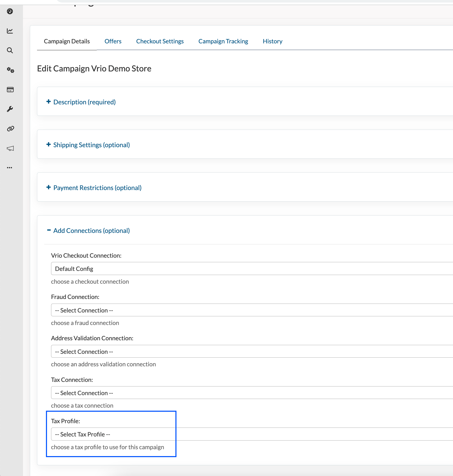Viewport: 453px width, 476px height.
Task: Open the settings gears sidebar icon
Action: tap(10, 70)
